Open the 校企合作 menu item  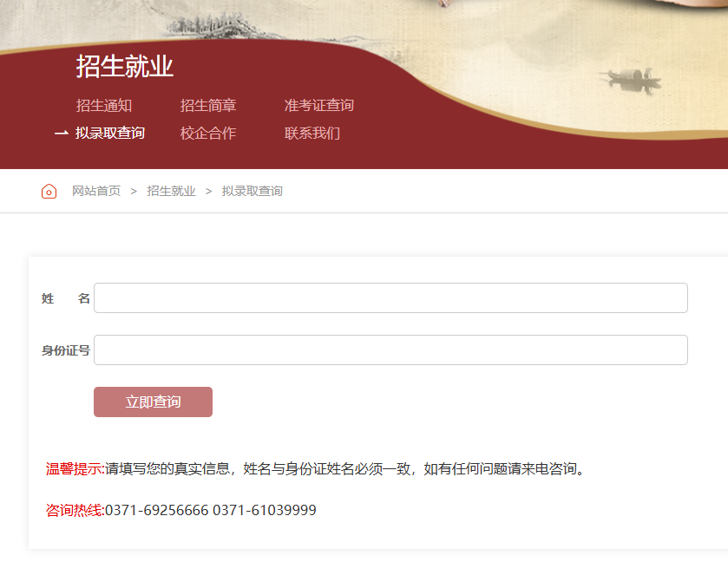pyautogui.click(x=208, y=134)
